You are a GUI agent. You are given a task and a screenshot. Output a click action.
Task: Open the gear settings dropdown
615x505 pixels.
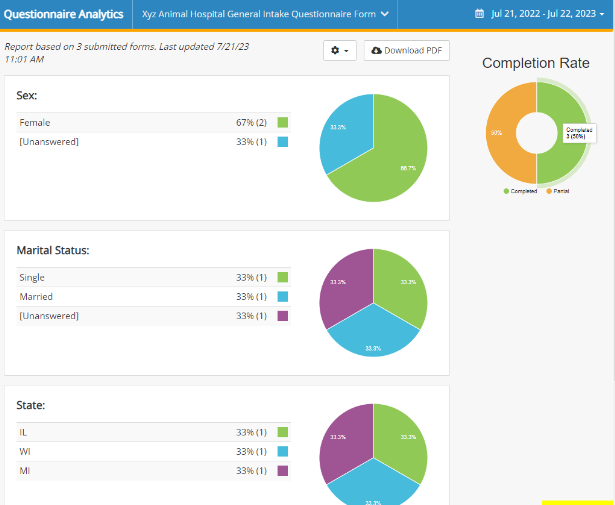coord(340,51)
